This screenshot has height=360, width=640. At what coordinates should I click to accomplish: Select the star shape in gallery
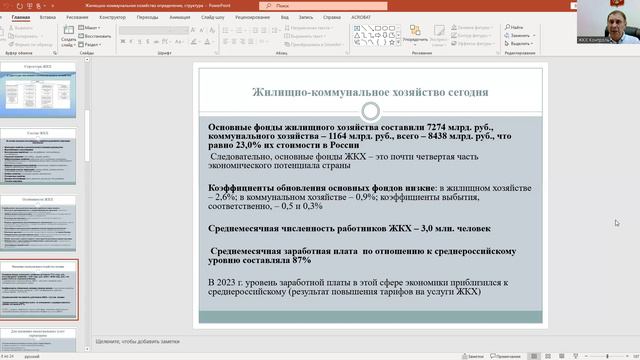pyautogui.click(x=392, y=42)
